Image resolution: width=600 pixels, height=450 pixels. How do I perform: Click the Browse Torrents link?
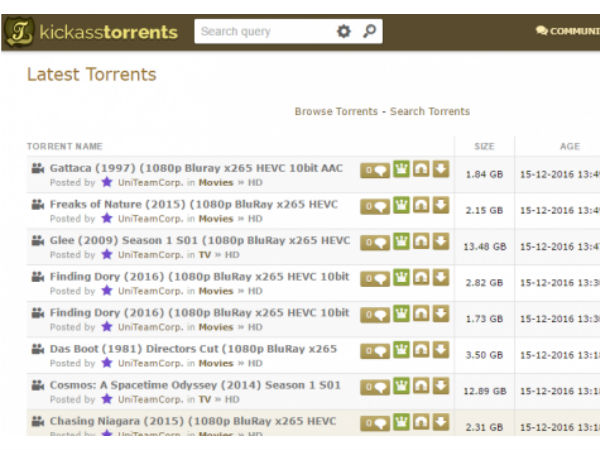click(x=336, y=111)
